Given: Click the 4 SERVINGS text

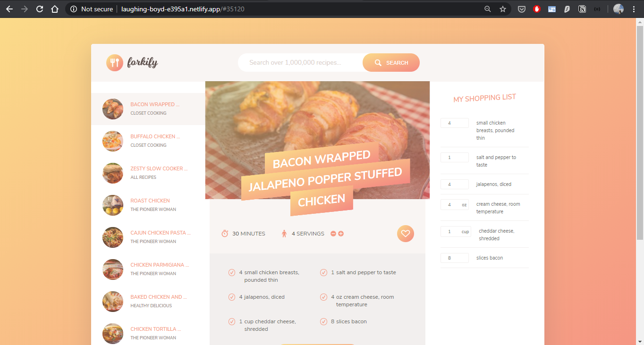Looking at the screenshot, I should click(308, 234).
